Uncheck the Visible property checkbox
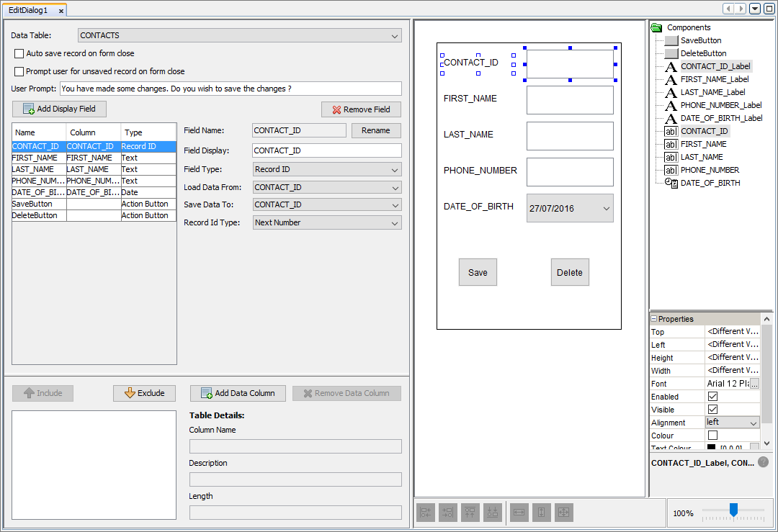 712,410
